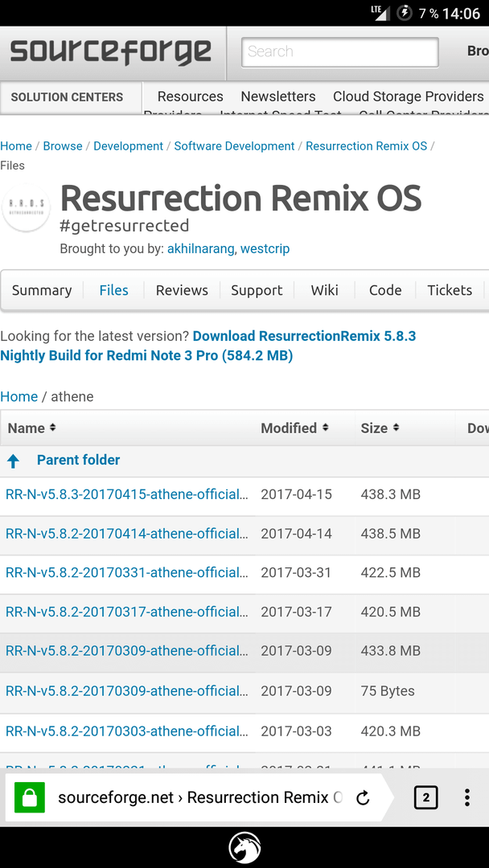Switch to the Support tab
The image size is (489, 868).
coord(257,290)
